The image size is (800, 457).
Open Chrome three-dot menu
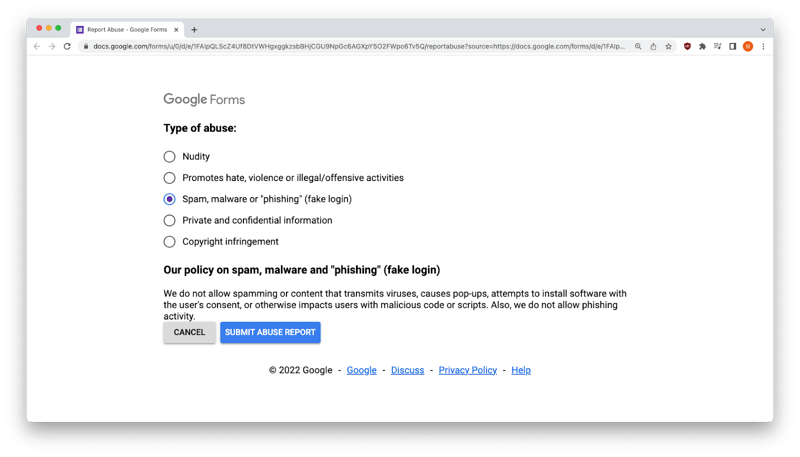pyautogui.click(x=763, y=46)
